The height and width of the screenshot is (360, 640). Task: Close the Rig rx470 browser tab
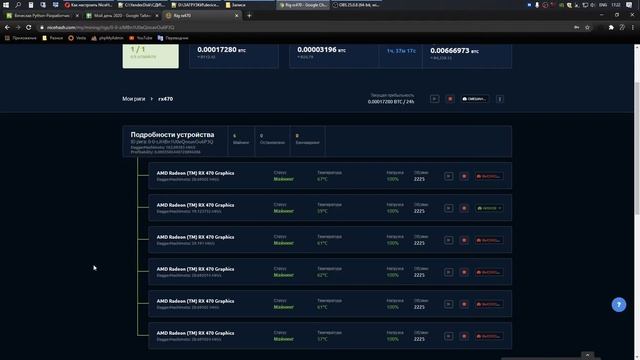236,16
